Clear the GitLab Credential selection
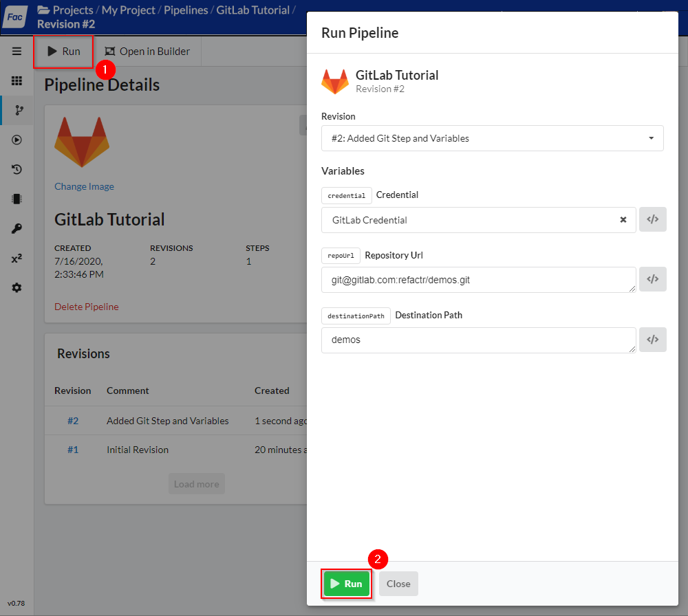Screen dimensions: 688x616 623,220
